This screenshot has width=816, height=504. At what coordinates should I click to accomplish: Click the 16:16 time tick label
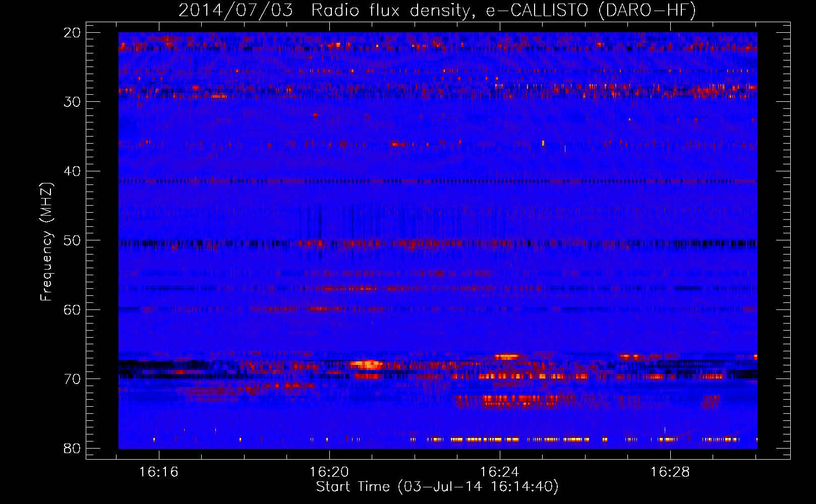(x=159, y=472)
